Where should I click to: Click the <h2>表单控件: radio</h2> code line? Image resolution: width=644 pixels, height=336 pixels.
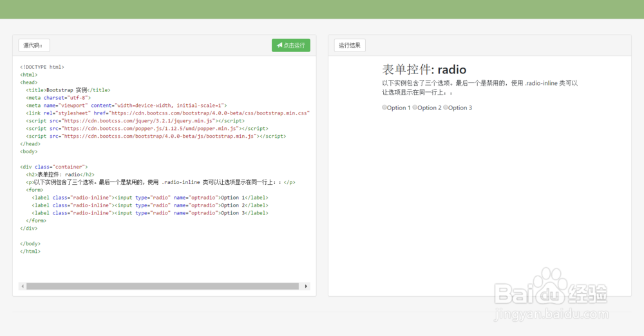[60, 174]
